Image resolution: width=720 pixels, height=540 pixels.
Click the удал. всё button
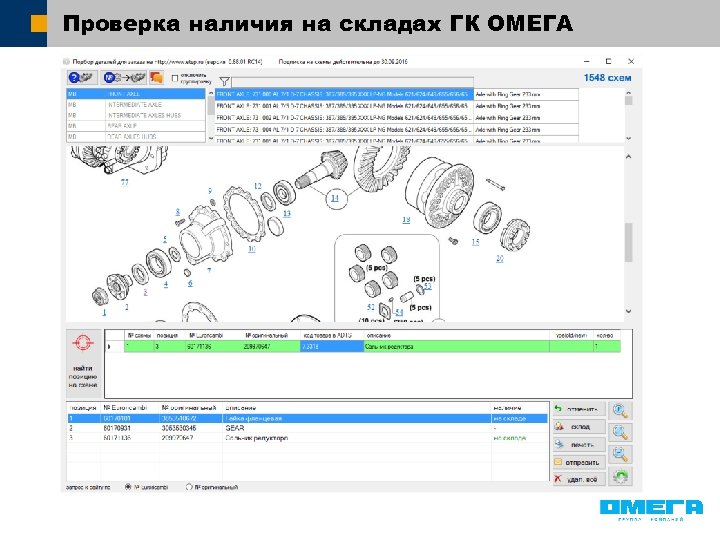pos(579,479)
